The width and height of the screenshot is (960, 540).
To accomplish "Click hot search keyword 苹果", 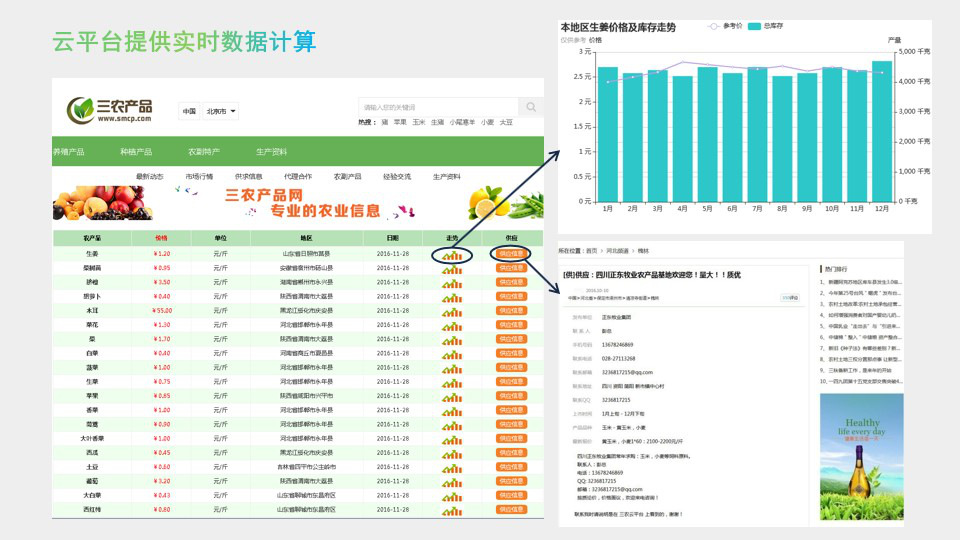I will (400, 122).
